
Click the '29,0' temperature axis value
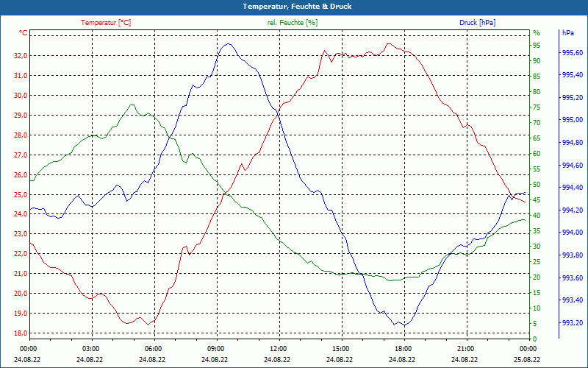click(x=21, y=116)
